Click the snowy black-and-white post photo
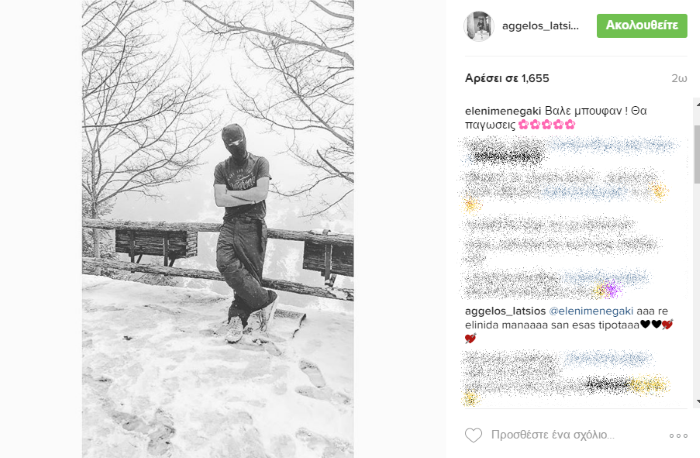Screen dimensions: 700x458 tap(218, 229)
